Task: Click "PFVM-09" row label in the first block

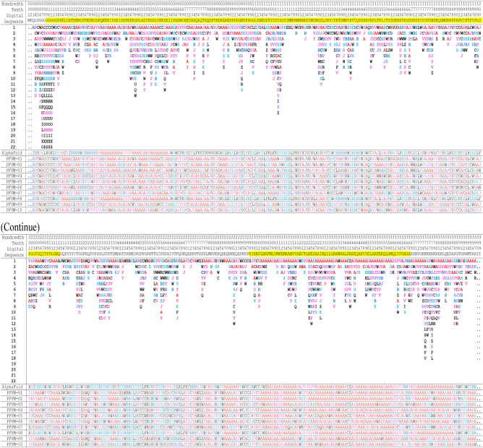Action: point(14,204)
